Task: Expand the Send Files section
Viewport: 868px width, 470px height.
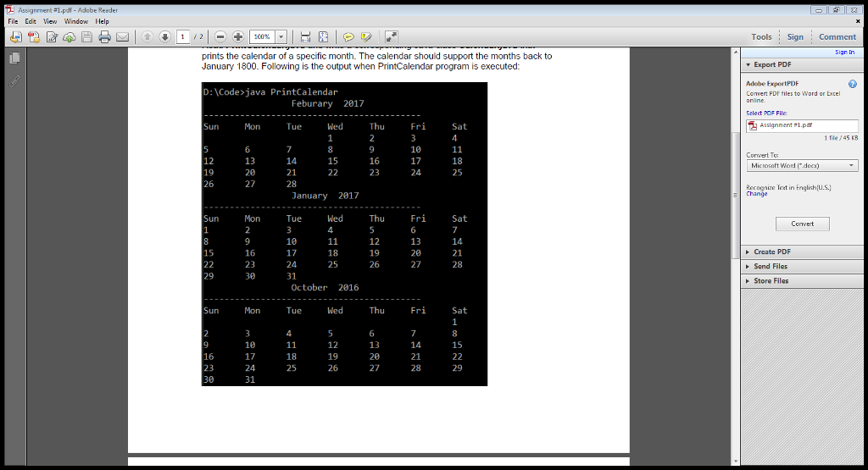Action: [771, 266]
